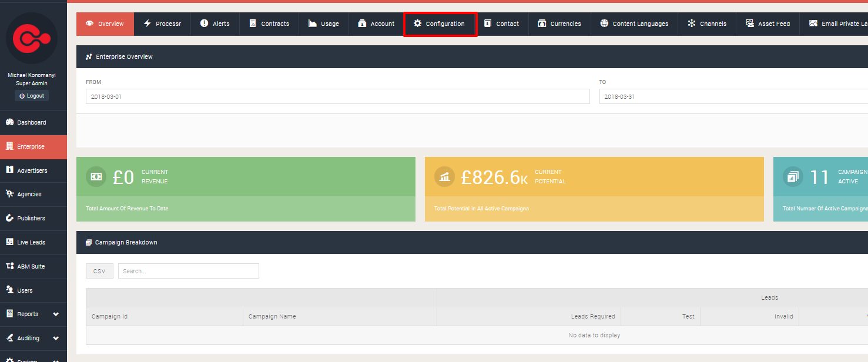Click the exclamation icon on the Alerts tab
868x362 pixels.
[x=204, y=24]
